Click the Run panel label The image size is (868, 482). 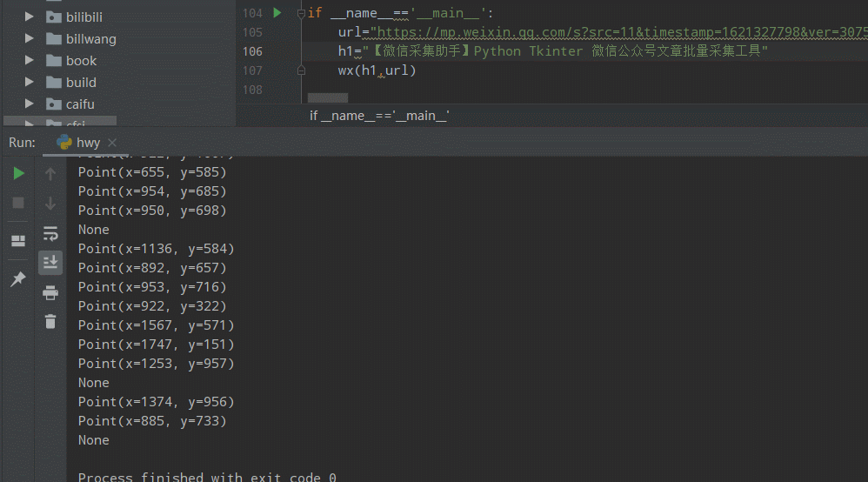[22, 143]
